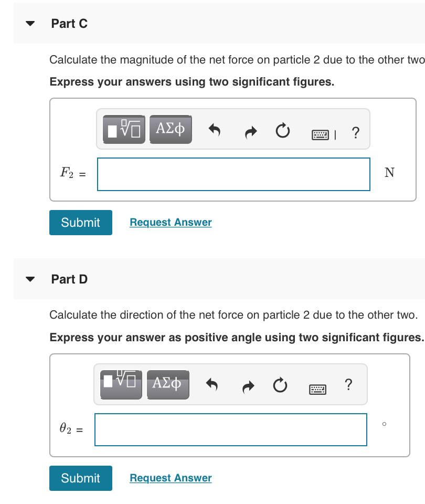The height and width of the screenshot is (504, 425).
Task: Undo last entry in the F2 answer toolbar
Action: 215,131
